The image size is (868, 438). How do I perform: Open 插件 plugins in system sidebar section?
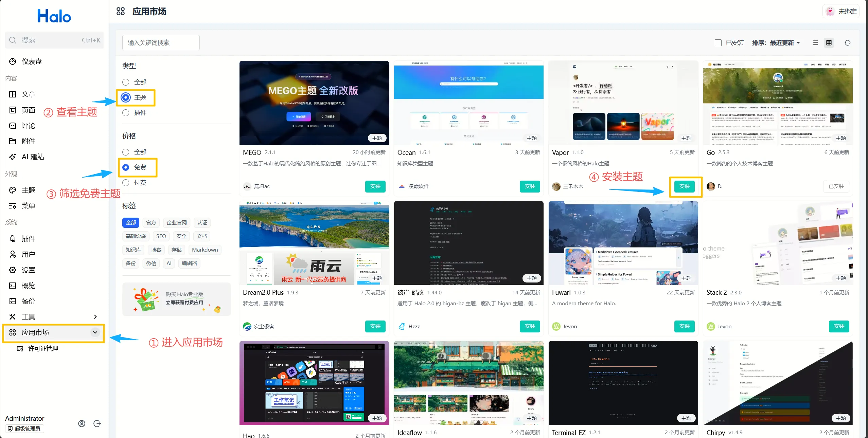click(28, 239)
